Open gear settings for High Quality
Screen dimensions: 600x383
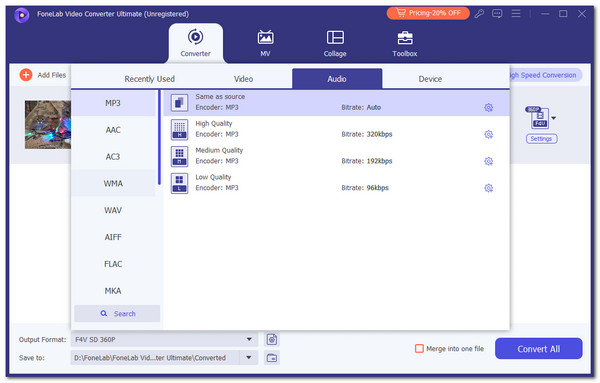click(488, 134)
